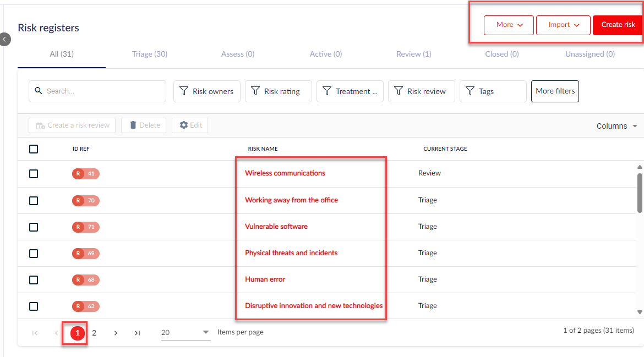Tick checkbox for Vulnerable software risk
Screen dimensions: 644x357
[34, 227]
